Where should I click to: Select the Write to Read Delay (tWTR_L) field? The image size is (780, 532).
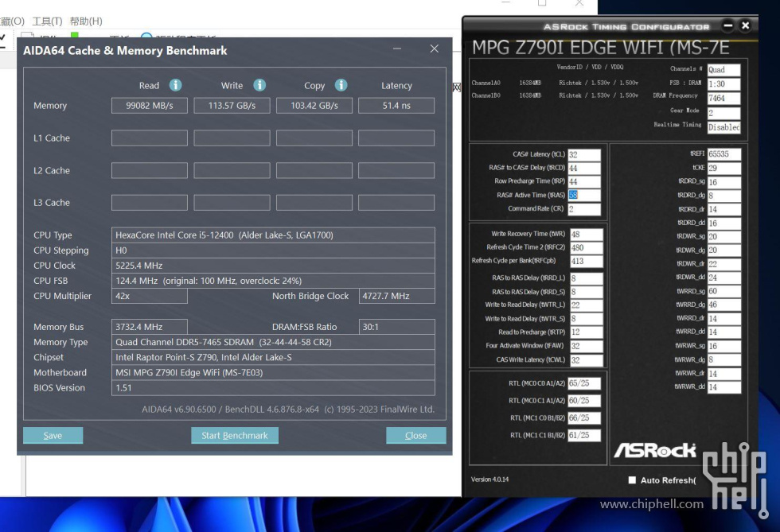coord(587,305)
